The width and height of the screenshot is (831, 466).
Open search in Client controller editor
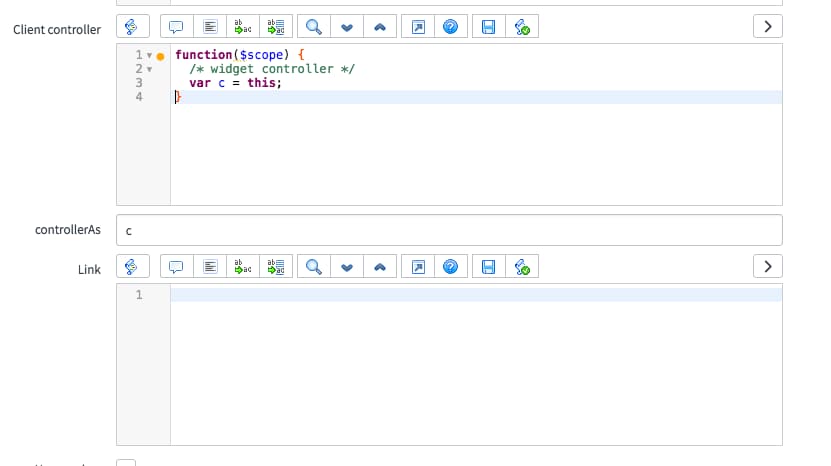pos(313,28)
